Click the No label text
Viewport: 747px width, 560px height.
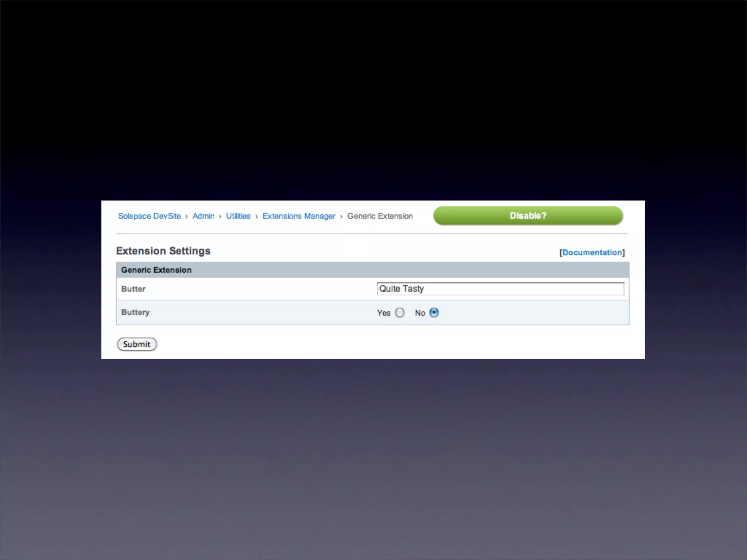[420, 313]
